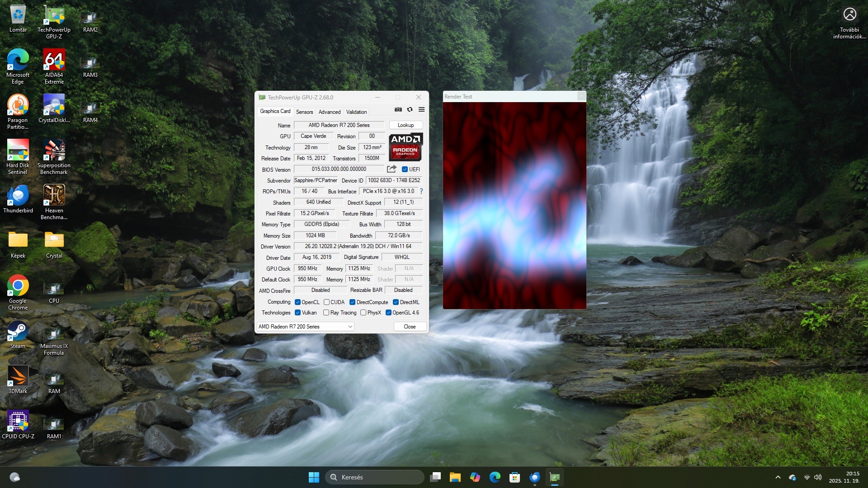
Task: Click the Lookup button
Action: 406,125
